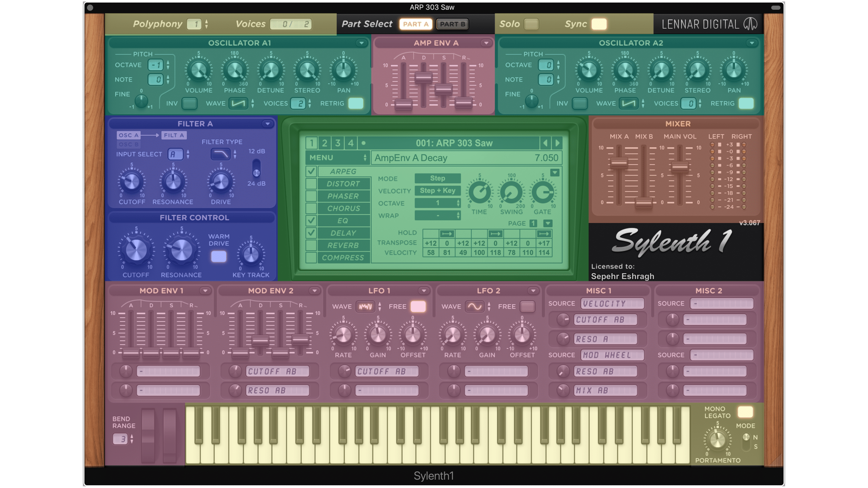868x488 pixels.
Task: Open the COMPRESS effect tab
Action: tap(343, 258)
